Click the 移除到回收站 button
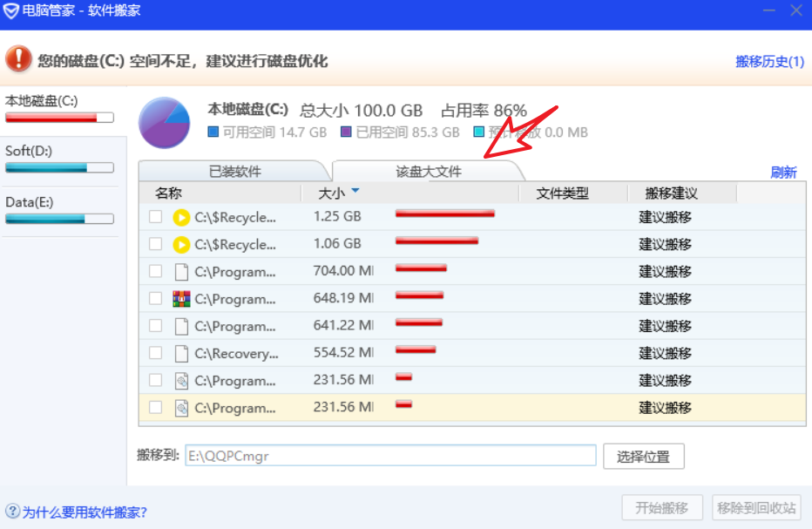812x529 pixels. [x=756, y=508]
